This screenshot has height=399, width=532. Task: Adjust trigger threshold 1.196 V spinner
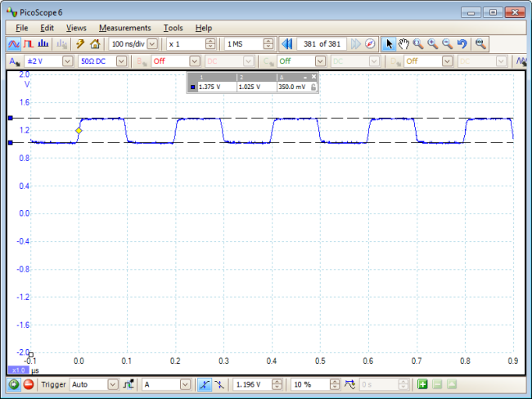pyautogui.click(x=277, y=384)
